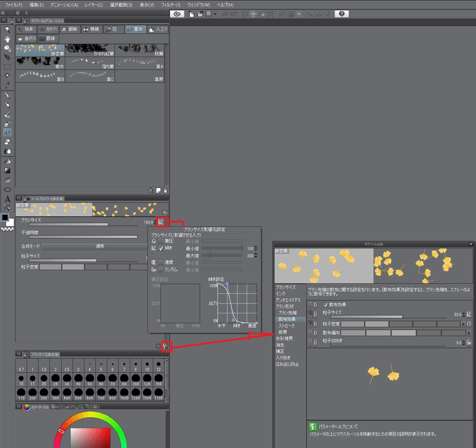The image size is (476, 448).
Task: Uncheck the tilt 傾き checkbox
Action: click(161, 248)
